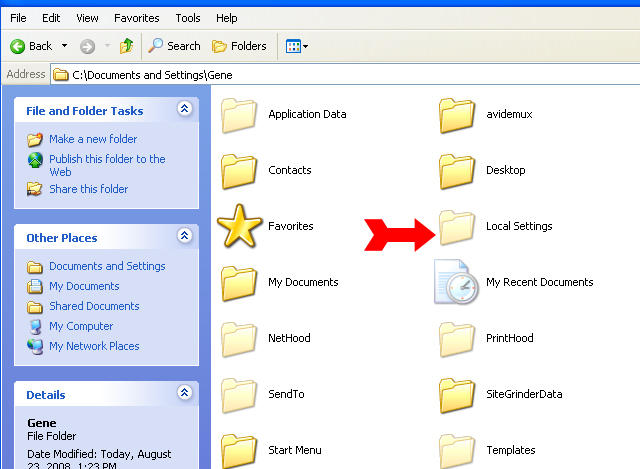Screen dimensions: 640x469
Task: Go up one folder level icon
Action: (x=127, y=46)
